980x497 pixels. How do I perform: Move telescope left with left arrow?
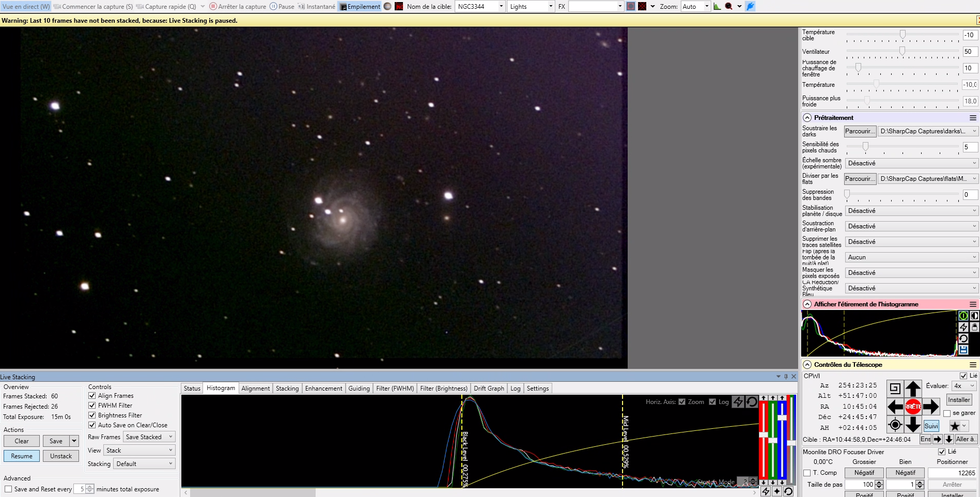[895, 407]
